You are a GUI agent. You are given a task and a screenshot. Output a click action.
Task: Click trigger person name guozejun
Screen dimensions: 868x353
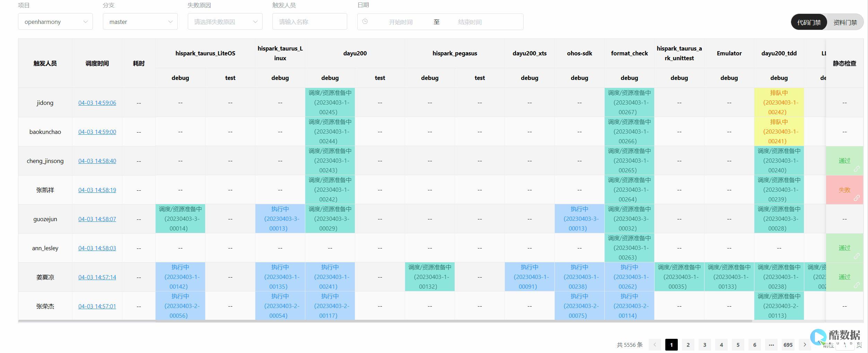[45, 219]
